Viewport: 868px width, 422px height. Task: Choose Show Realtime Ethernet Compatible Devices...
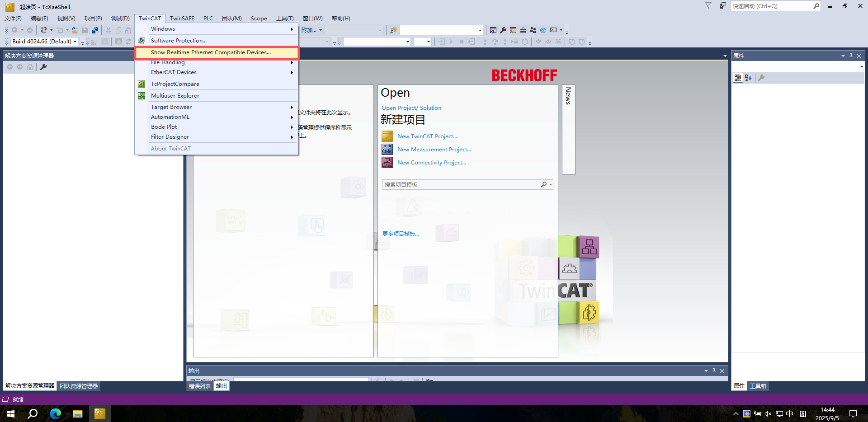pyautogui.click(x=217, y=52)
